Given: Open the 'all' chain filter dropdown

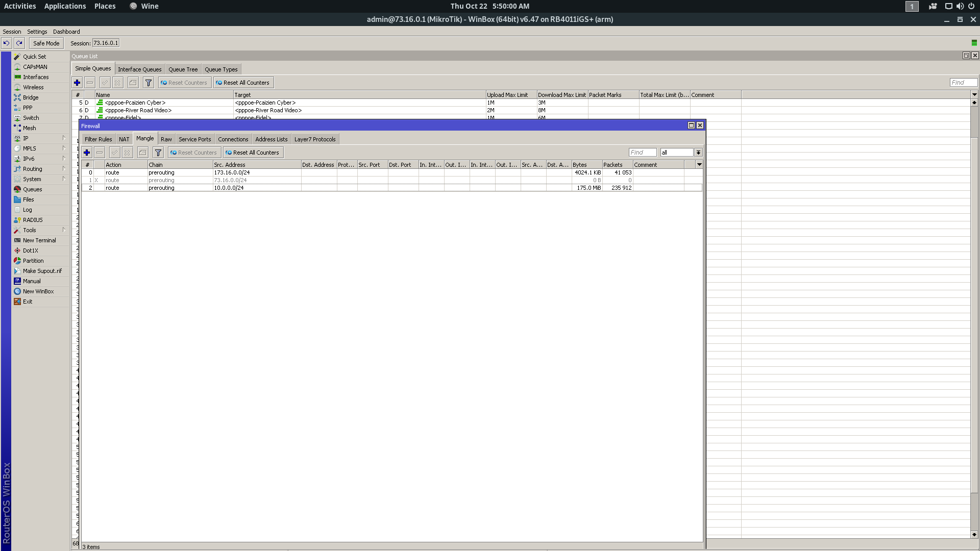Looking at the screenshot, I should (x=698, y=153).
